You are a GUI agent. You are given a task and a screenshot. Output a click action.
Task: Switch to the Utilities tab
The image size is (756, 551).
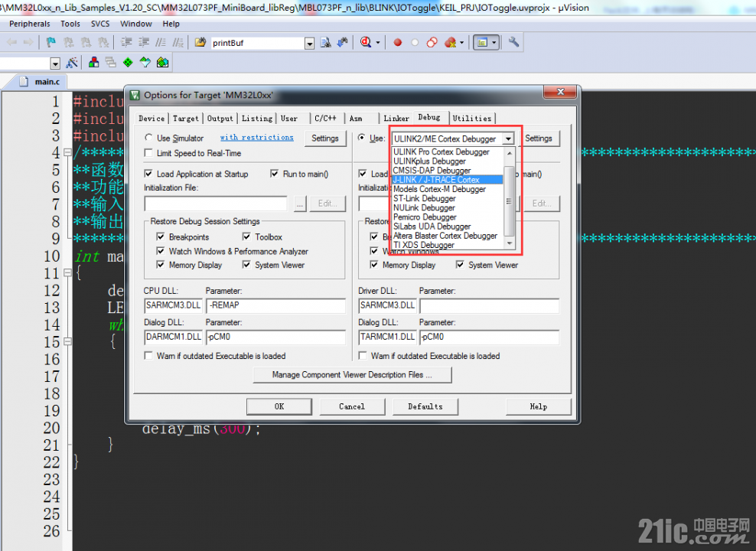[x=471, y=119]
